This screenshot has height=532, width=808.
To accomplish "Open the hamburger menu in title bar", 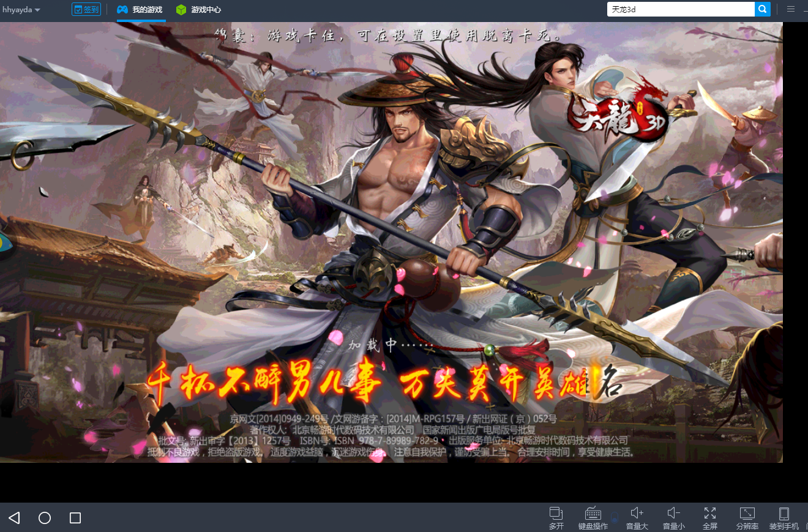I will [791, 9].
